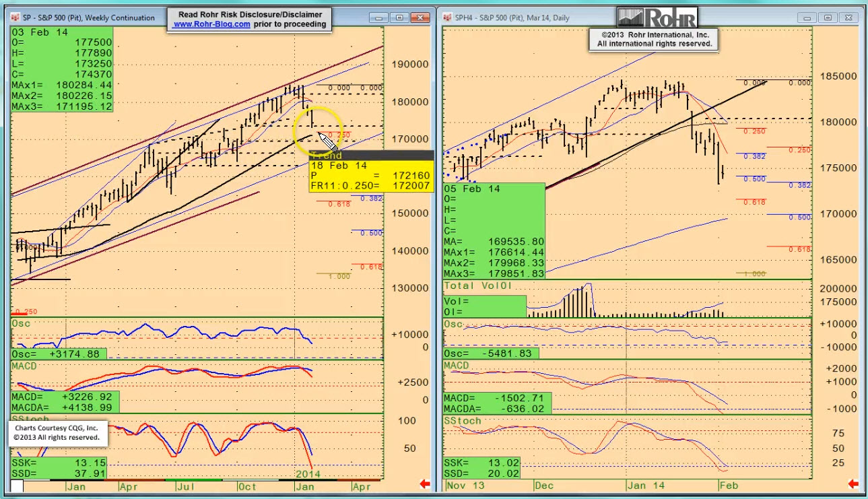
Task: Click the white box at weekly time axis start
Action: click(x=17, y=486)
